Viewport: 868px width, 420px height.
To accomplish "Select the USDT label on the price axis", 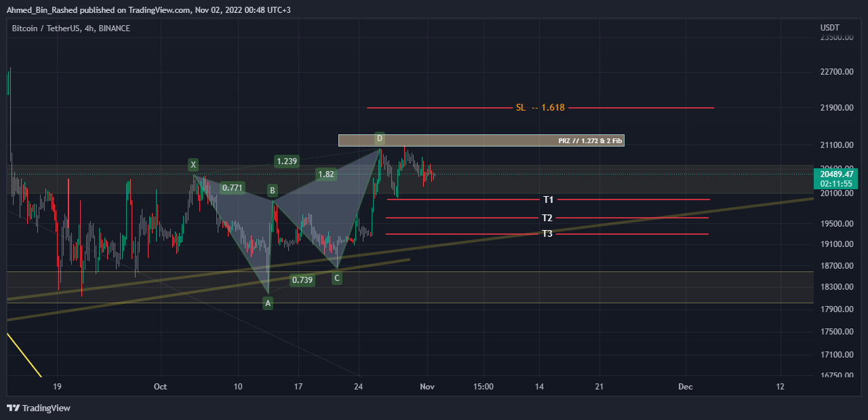I will (x=830, y=28).
